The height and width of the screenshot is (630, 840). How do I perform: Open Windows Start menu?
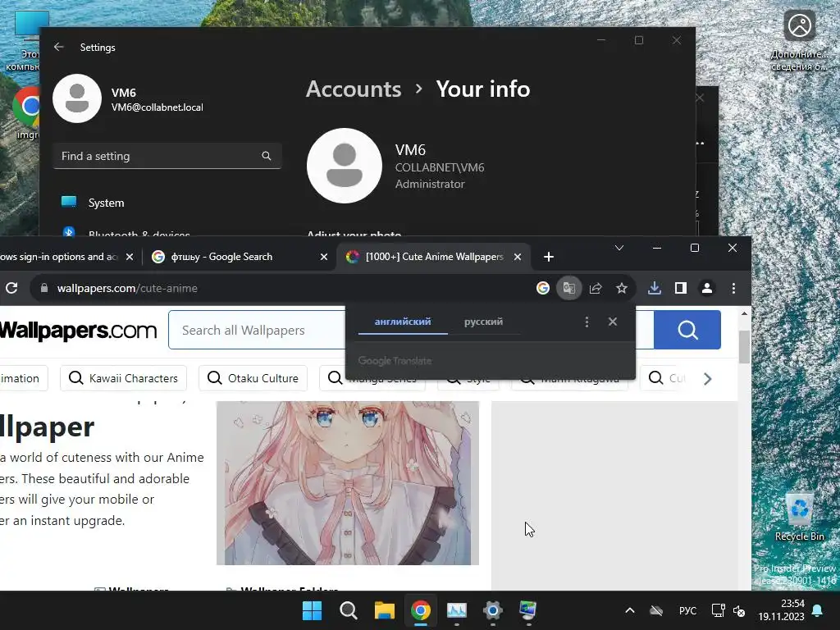click(313, 610)
